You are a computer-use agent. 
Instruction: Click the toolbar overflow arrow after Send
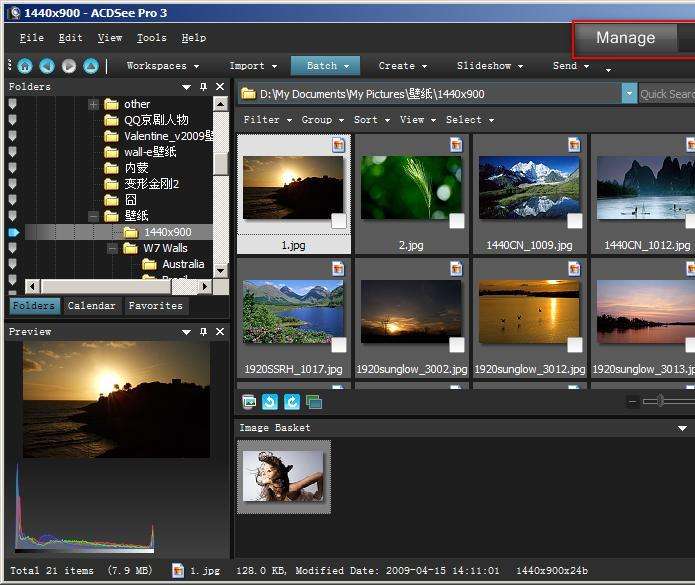(x=608, y=70)
